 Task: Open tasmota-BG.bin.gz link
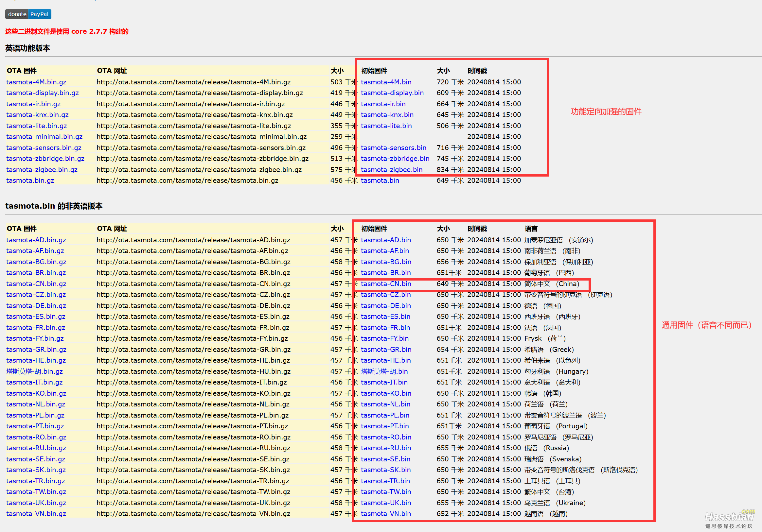coord(36,262)
